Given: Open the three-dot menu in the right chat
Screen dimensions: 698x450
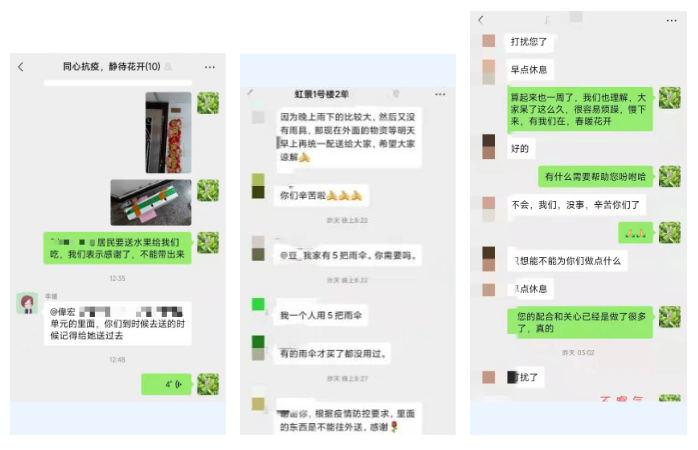Looking at the screenshot, I should pos(671,20).
